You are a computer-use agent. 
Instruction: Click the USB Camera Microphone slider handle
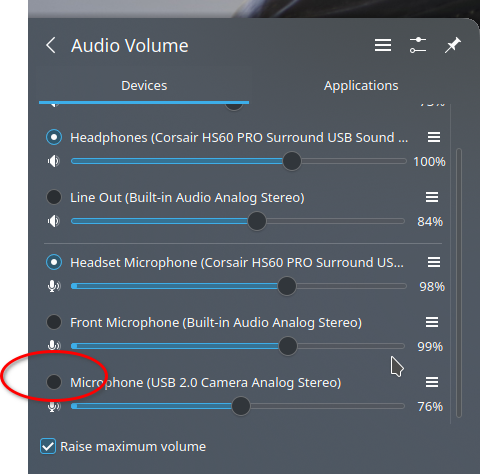pos(241,406)
